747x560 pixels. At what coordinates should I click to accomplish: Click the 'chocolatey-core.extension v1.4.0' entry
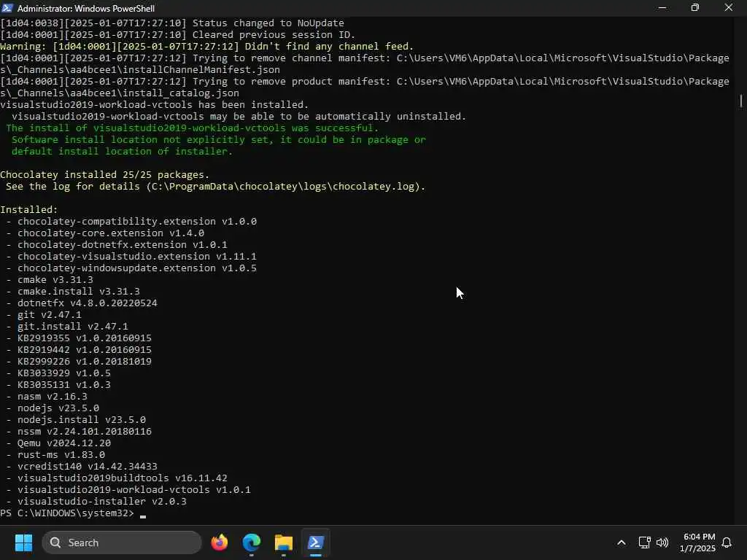click(111, 233)
